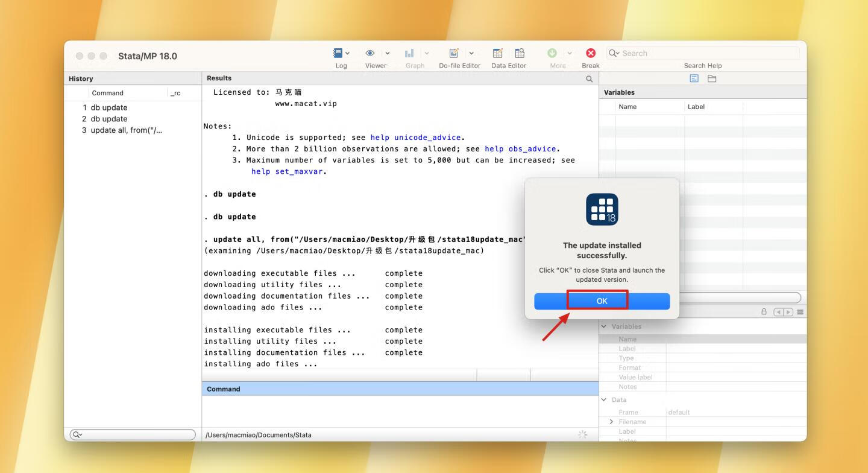This screenshot has width=868, height=473.
Task: Click the History filter search field
Action: coord(133,434)
